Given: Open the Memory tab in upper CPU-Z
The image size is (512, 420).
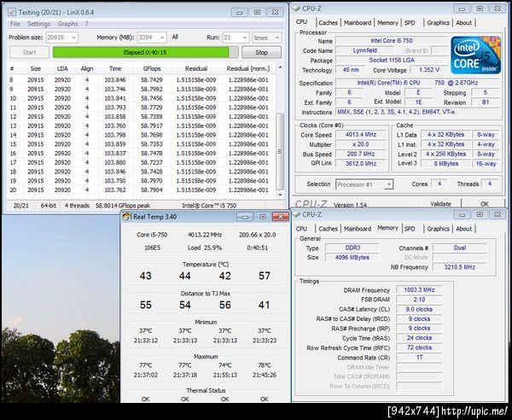Looking at the screenshot, I should [x=387, y=23].
